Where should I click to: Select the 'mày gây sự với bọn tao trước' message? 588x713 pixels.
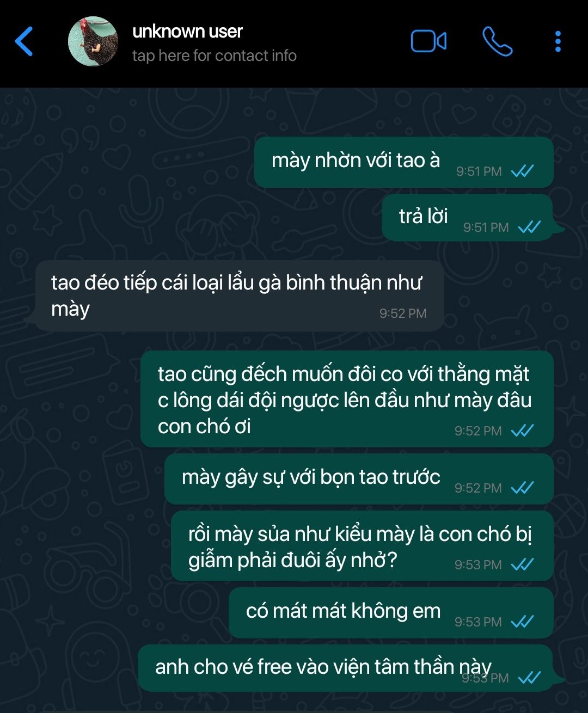[359, 479]
